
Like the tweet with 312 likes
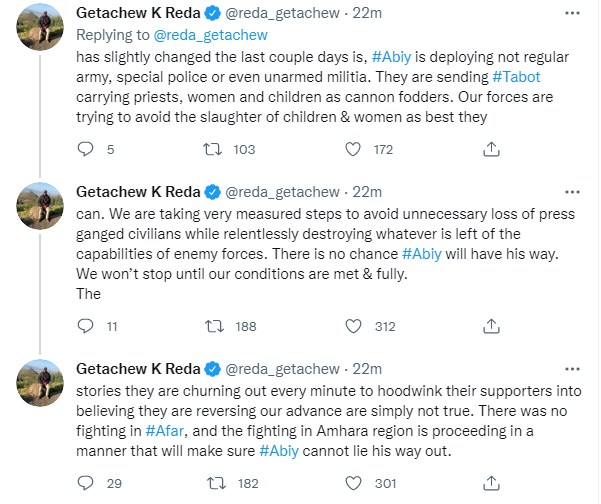click(x=352, y=325)
